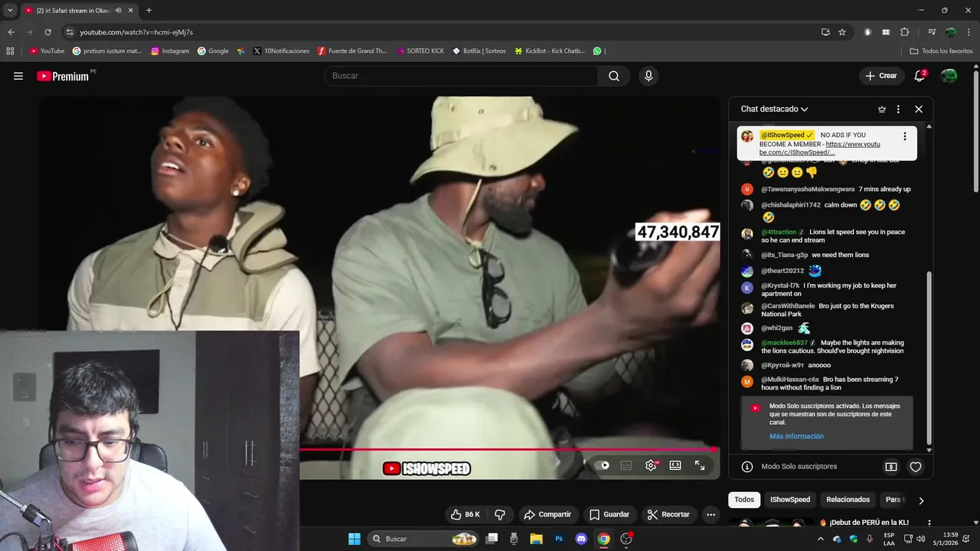Click the search magnifier button
Viewport: 980px width, 551px height.
[614, 76]
